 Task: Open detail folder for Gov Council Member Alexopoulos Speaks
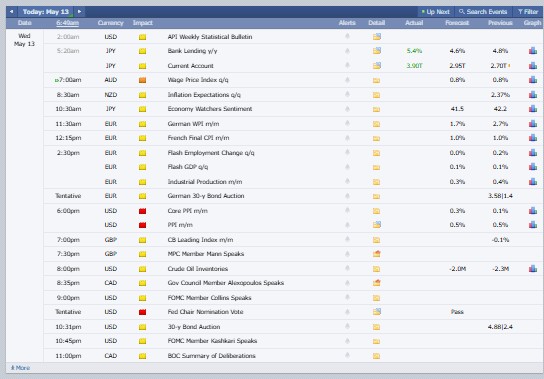pyautogui.click(x=377, y=283)
